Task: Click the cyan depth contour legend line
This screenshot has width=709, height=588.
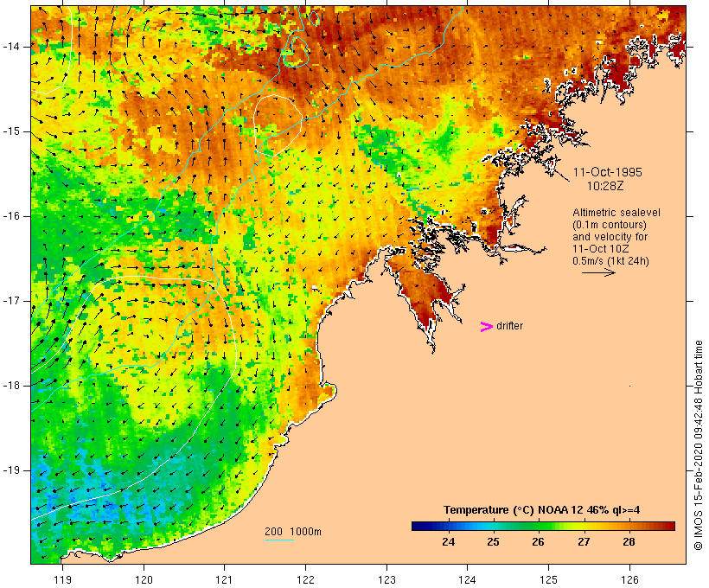Action: [279, 540]
